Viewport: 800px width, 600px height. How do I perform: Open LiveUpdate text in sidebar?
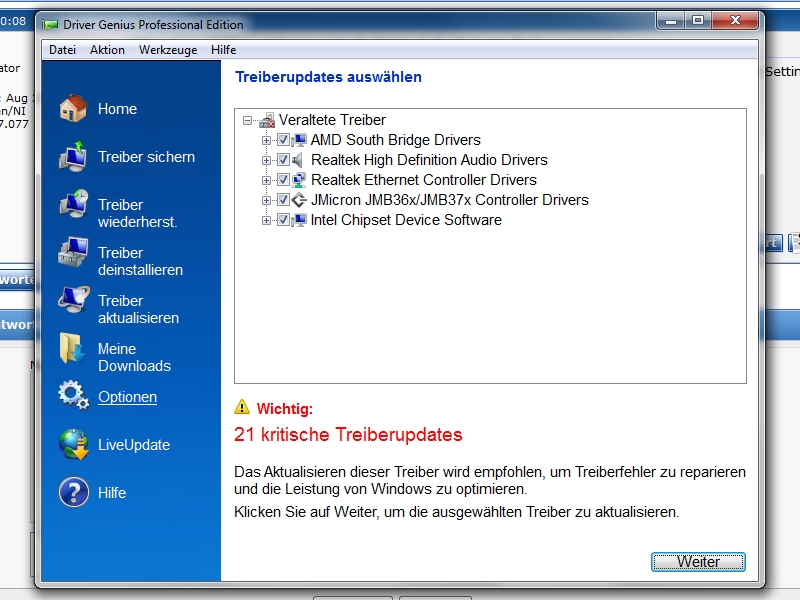click(x=134, y=445)
